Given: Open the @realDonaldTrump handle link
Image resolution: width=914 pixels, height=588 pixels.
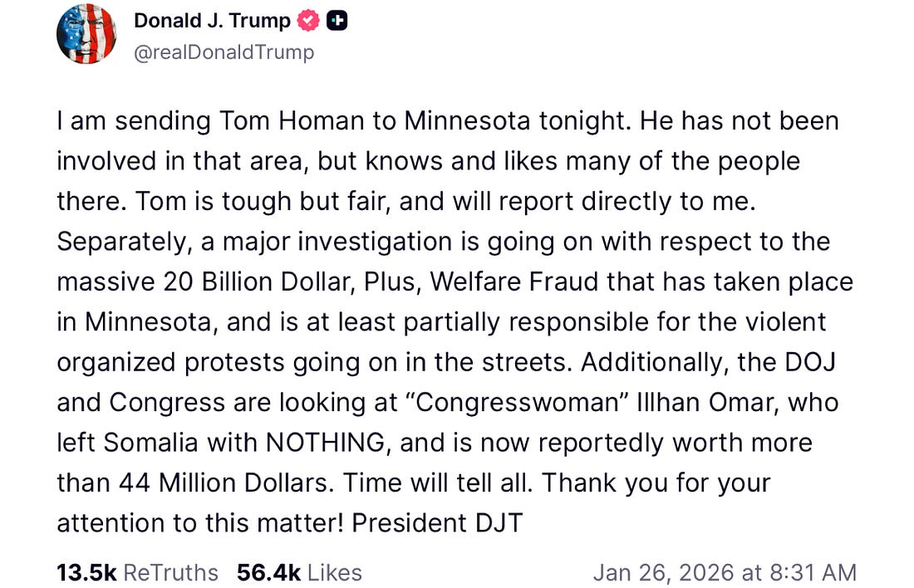Looking at the screenshot, I should tap(224, 52).
